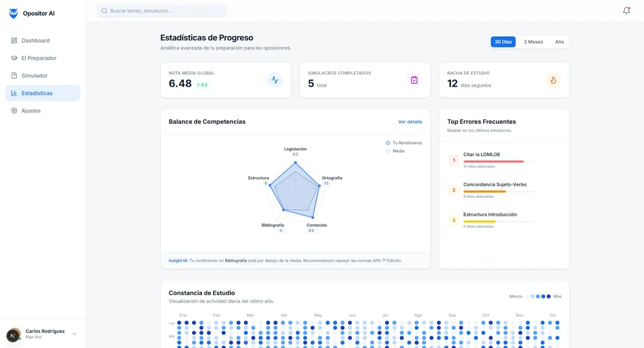Click the Ajustes gear icon
The width and height of the screenshot is (644, 348).
click(14, 111)
